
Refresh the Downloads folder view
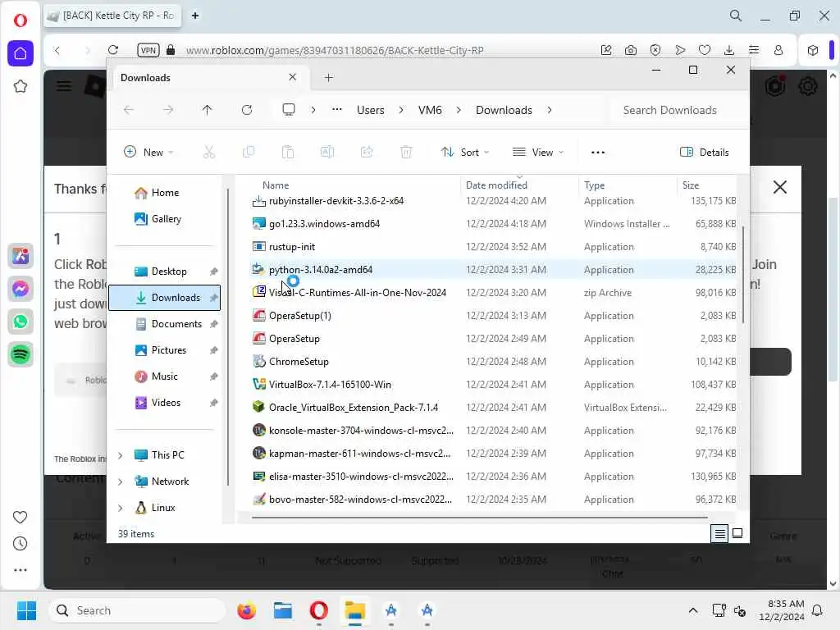pyautogui.click(x=246, y=110)
